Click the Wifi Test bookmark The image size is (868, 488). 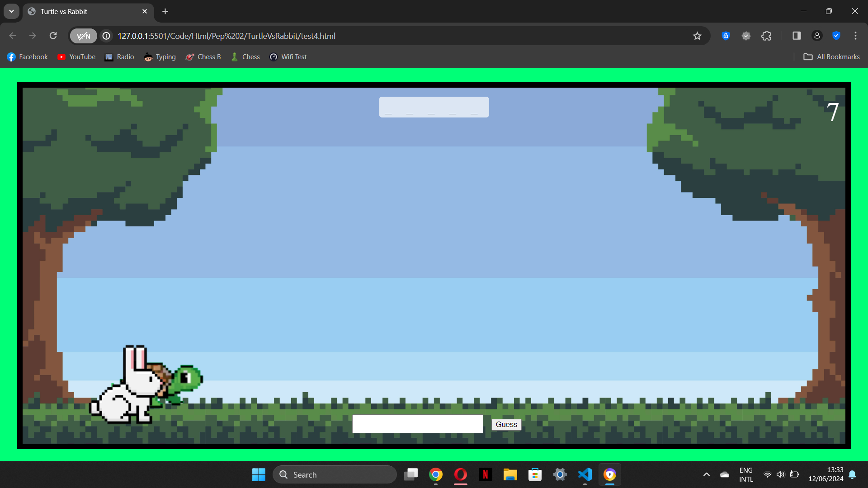[x=288, y=56]
